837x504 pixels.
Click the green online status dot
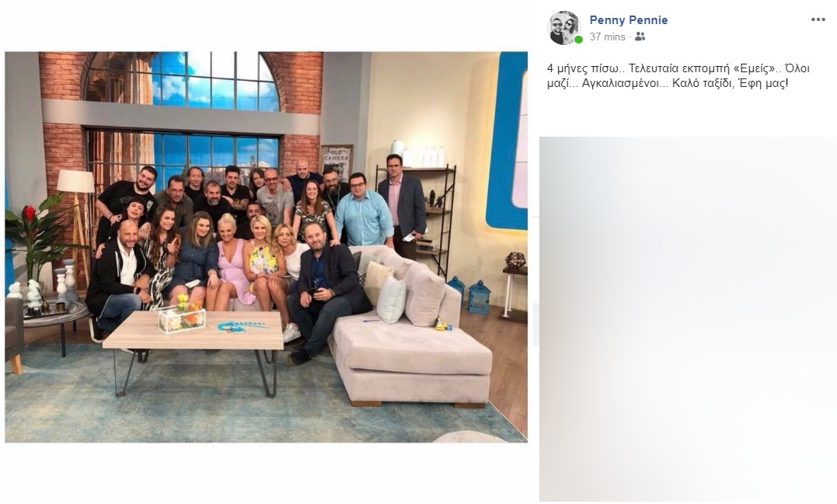tap(578, 40)
